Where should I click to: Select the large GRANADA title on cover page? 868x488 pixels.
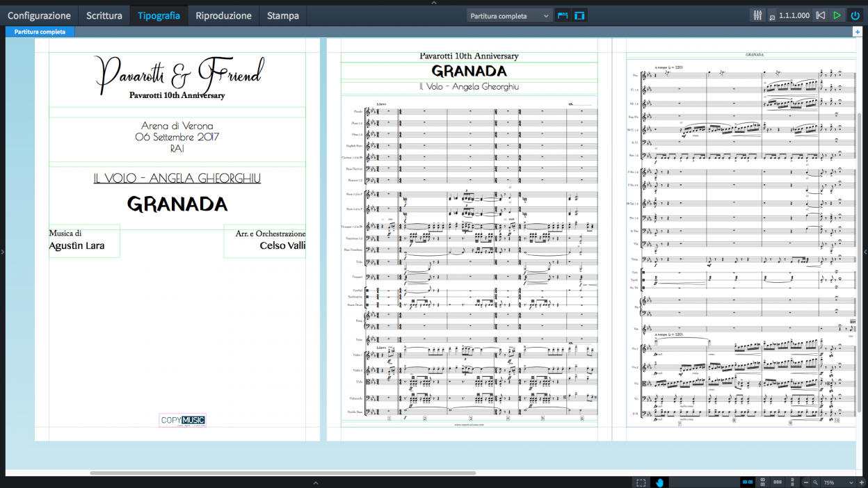[x=177, y=204]
